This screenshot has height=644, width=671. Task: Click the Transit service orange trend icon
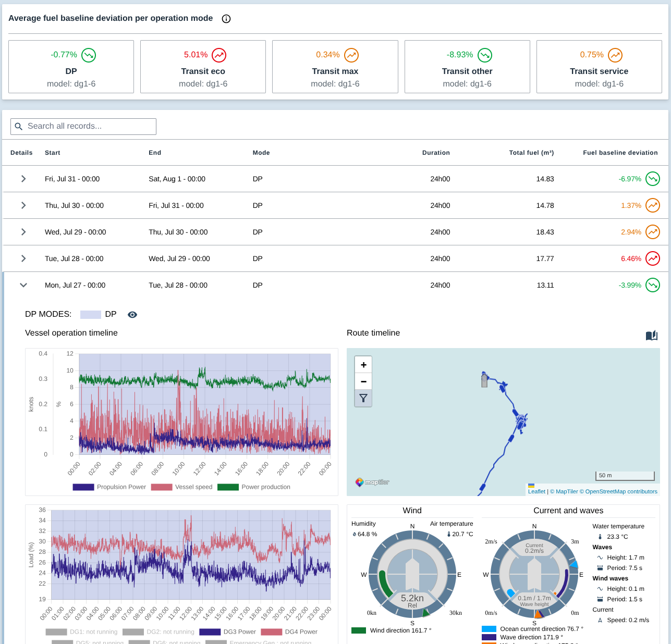pyautogui.click(x=615, y=55)
